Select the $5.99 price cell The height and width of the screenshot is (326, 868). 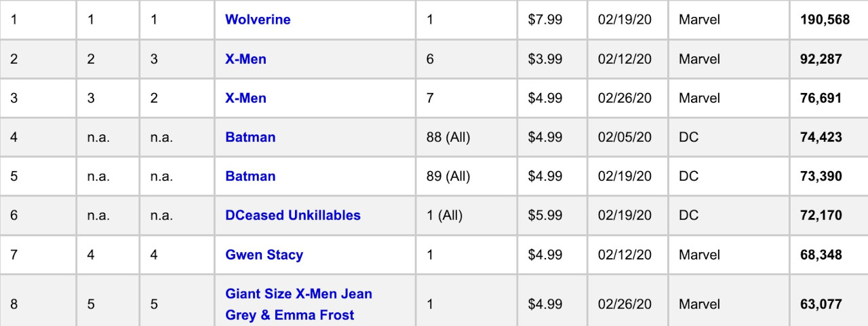[545, 215]
